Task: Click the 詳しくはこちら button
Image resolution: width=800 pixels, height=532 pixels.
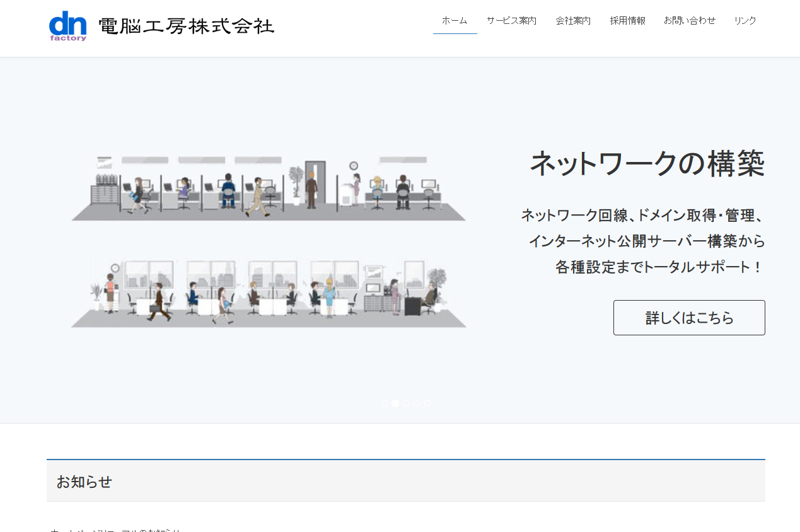Action: coord(688,318)
